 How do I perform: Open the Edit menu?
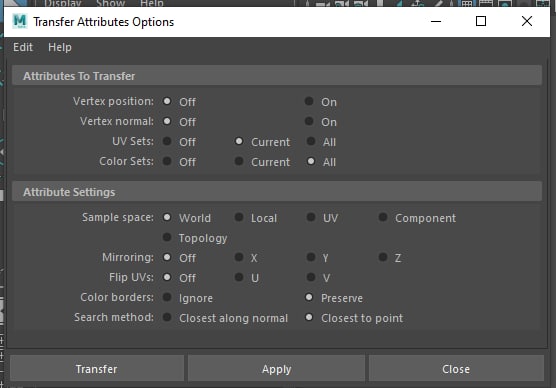coord(23,47)
